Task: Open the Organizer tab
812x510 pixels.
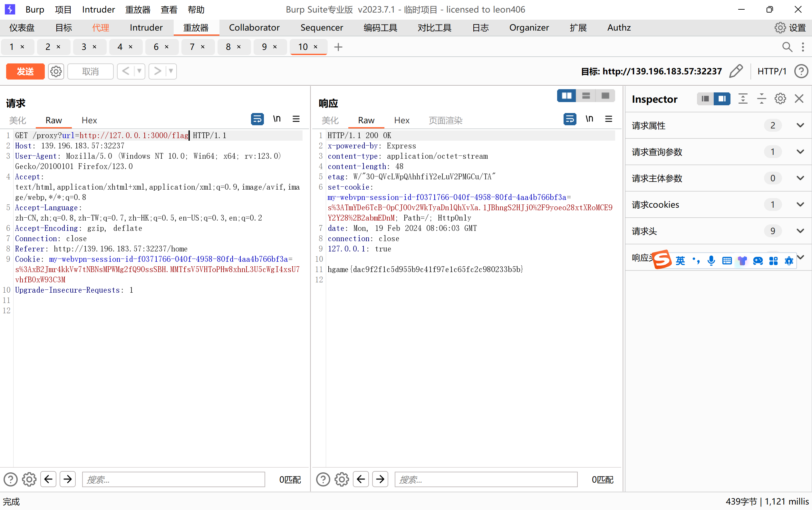Action: 529,28
